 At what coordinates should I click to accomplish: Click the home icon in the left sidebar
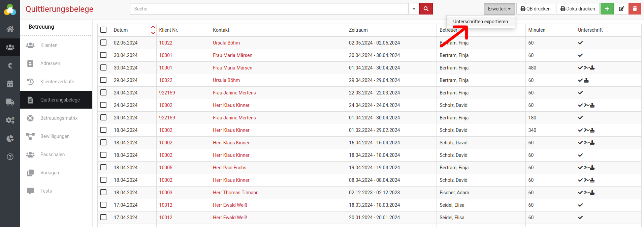click(x=10, y=29)
